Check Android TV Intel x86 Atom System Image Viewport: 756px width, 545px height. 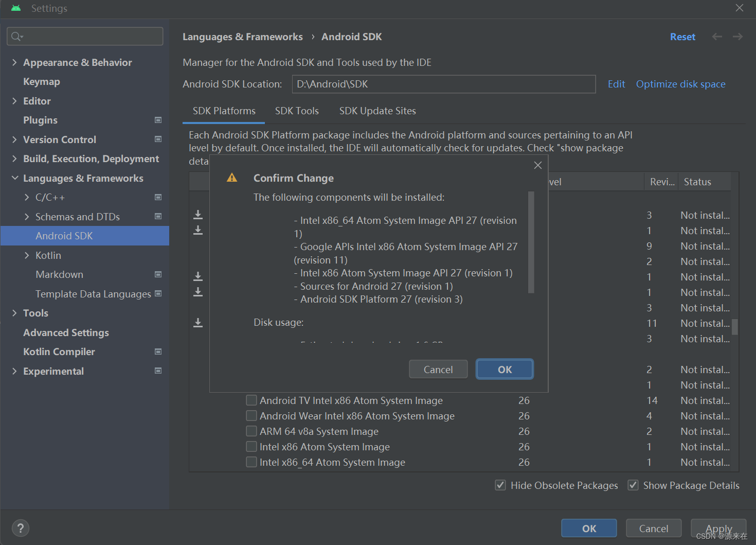pyautogui.click(x=251, y=400)
